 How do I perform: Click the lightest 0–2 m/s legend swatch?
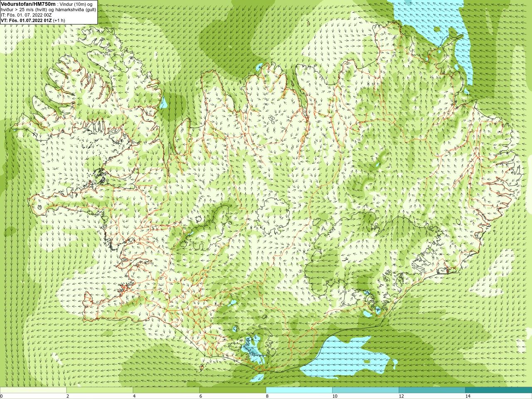coord(33,390)
